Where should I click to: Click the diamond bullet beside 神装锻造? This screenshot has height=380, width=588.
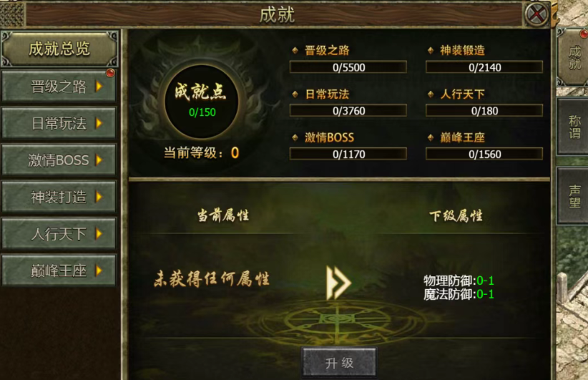pos(431,50)
